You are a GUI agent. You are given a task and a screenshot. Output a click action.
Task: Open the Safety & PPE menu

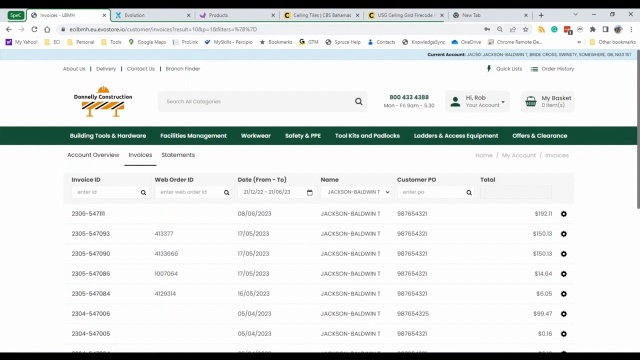[303, 136]
